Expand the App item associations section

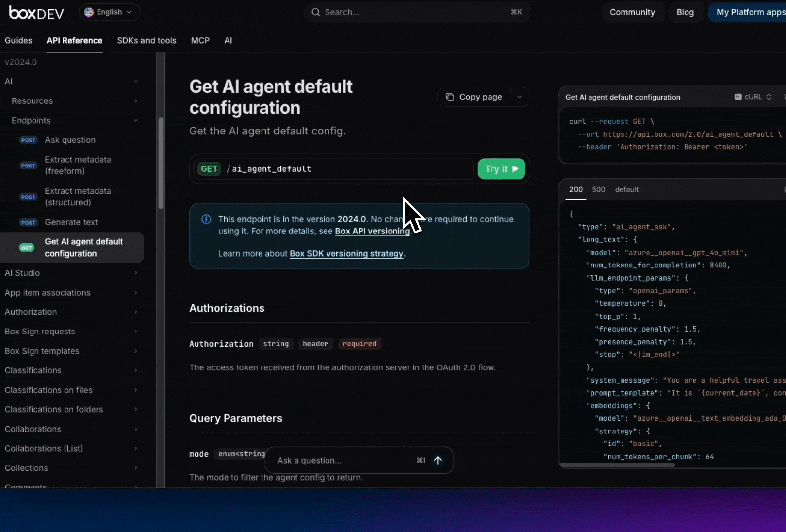click(72, 293)
